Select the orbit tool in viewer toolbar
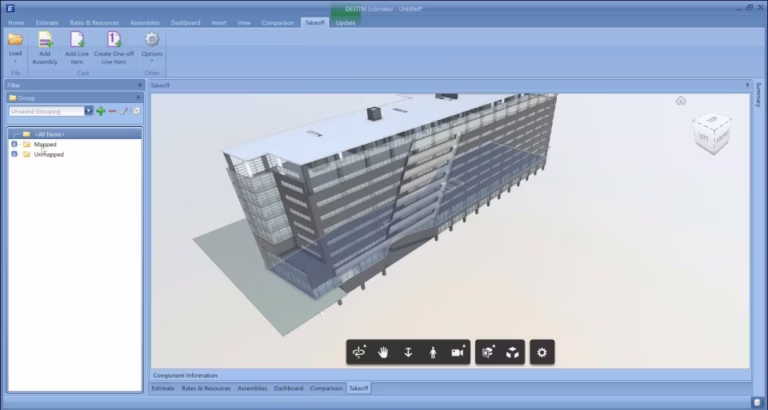This screenshot has width=768, height=410. coord(359,352)
